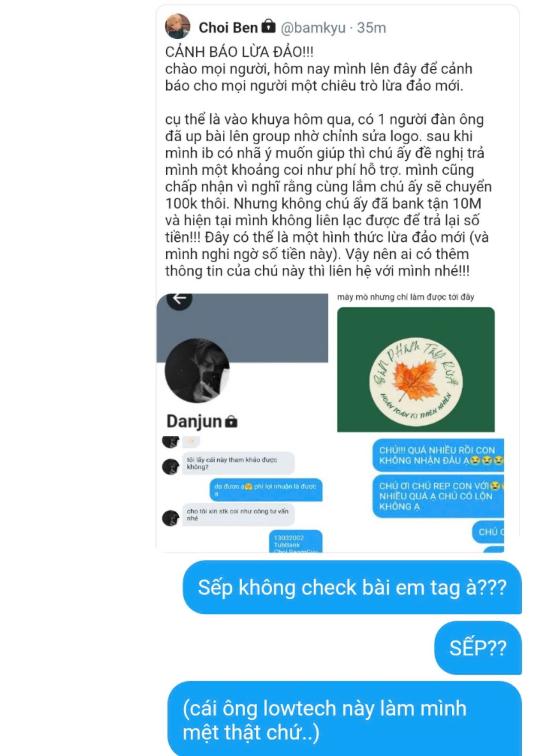Click the 'CHÚ!!! QUÁ NHIỀU RỒI CON' chat bubble
This screenshot has width=540, height=756.
[x=438, y=455]
